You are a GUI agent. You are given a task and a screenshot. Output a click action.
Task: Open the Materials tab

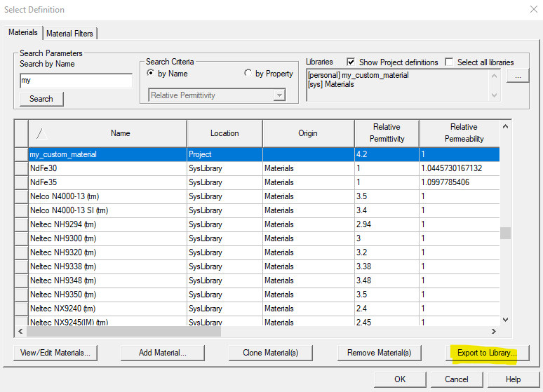[x=23, y=33]
